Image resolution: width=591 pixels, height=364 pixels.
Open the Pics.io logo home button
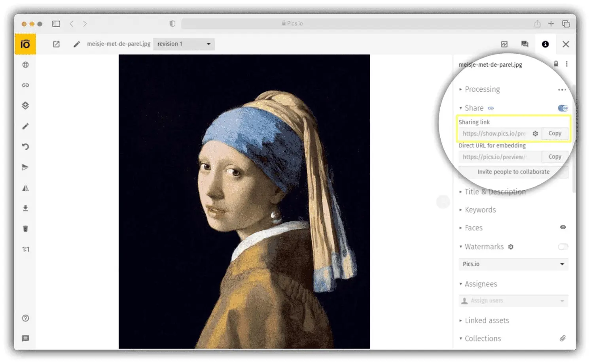pos(25,44)
